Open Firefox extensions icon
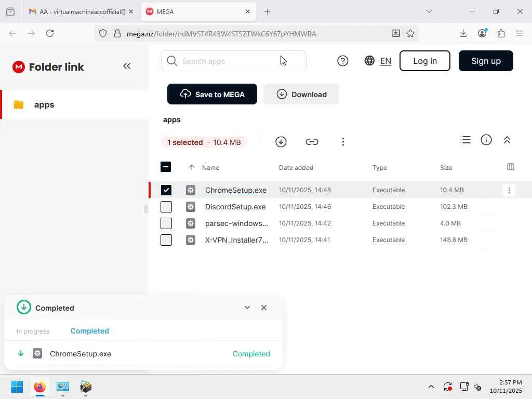 [x=501, y=33]
